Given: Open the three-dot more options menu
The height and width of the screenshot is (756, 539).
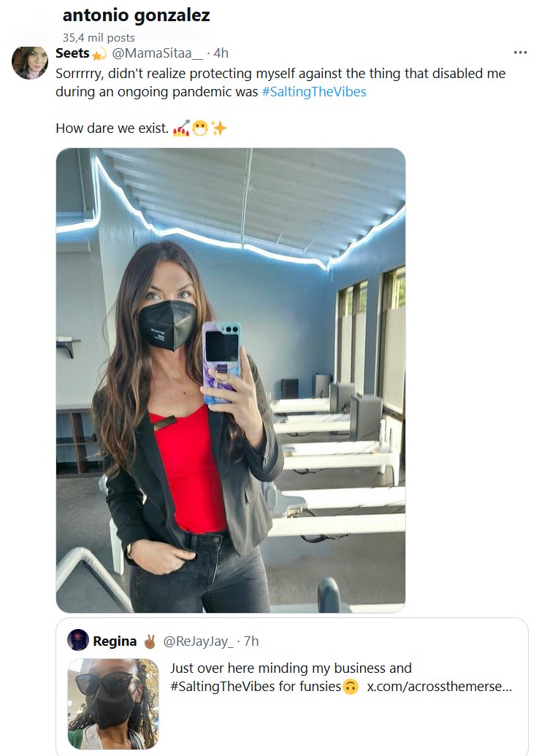Looking at the screenshot, I should [520, 53].
